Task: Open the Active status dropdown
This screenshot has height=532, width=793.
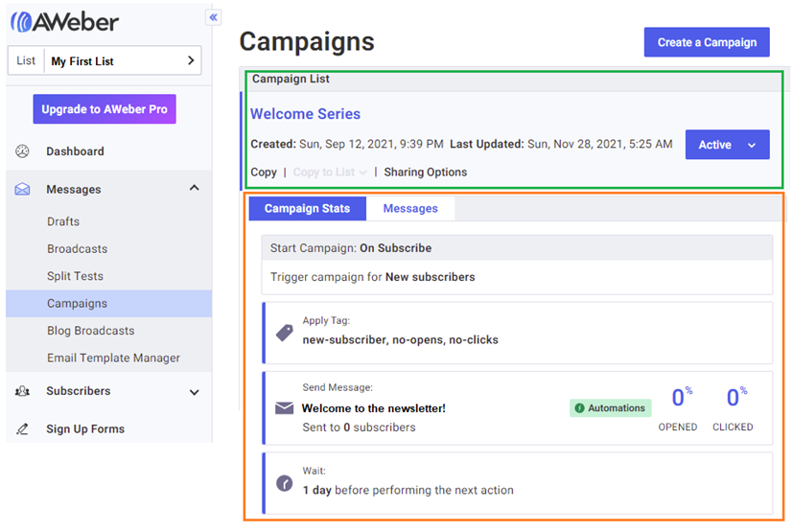Action: point(727,145)
